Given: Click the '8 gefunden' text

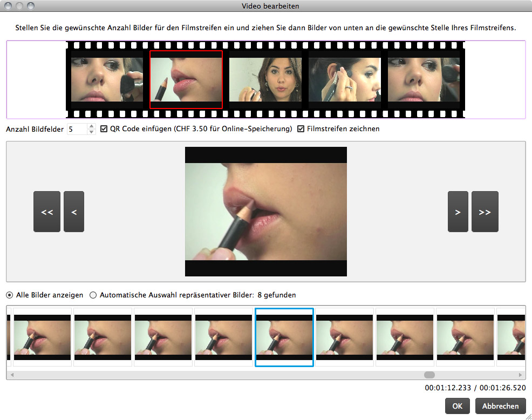Looking at the screenshot, I should 276,295.
